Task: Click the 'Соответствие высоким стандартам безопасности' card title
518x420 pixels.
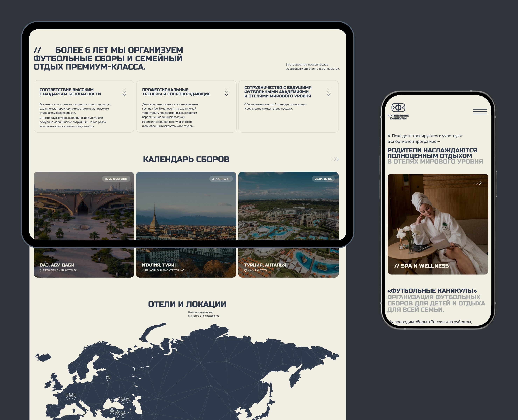Action: click(x=70, y=92)
